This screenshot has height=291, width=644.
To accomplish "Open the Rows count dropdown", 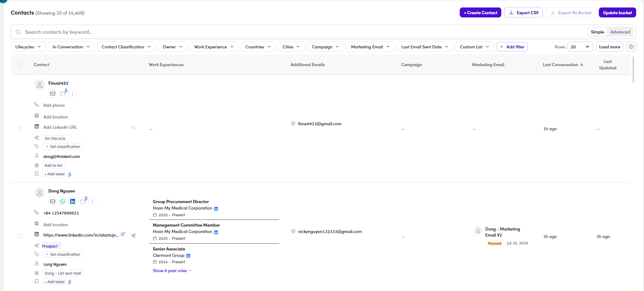I will (x=580, y=47).
